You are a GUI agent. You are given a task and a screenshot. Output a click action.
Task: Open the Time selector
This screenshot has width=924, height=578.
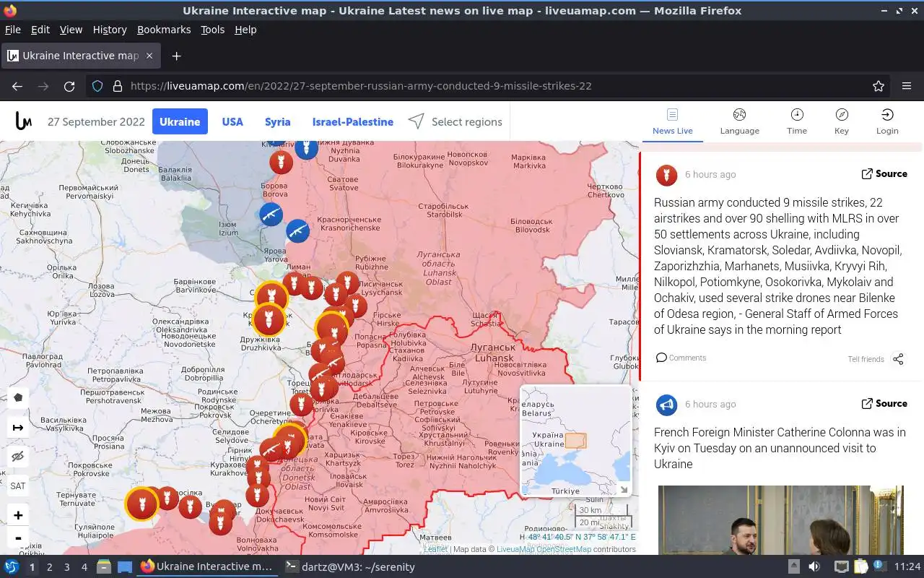797,121
